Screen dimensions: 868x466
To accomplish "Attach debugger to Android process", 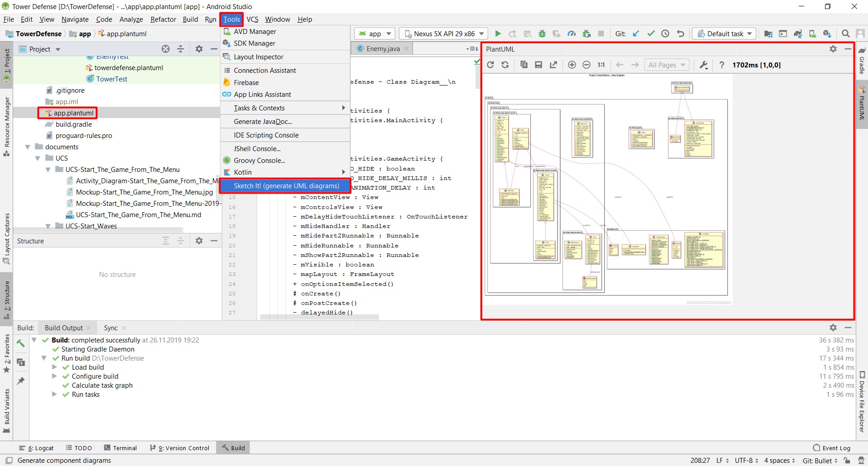I will (587, 33).
